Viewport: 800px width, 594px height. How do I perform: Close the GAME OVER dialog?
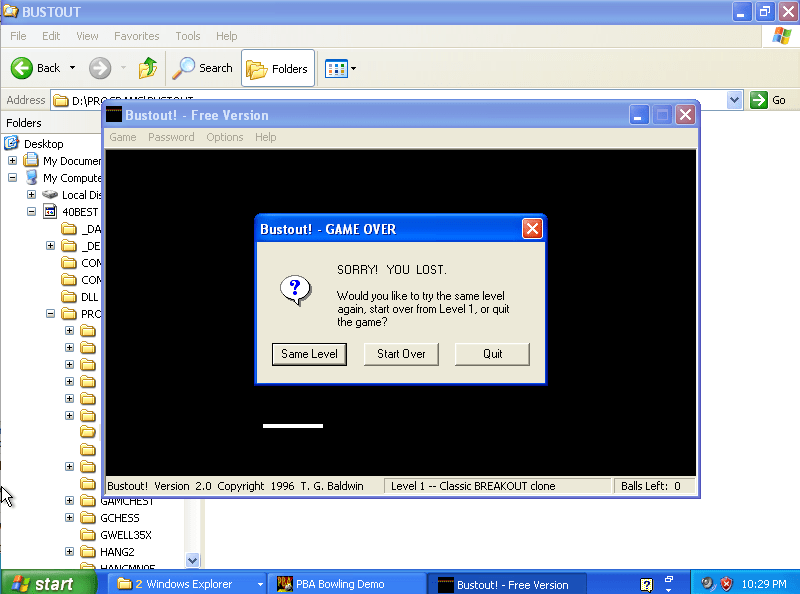tap(532, 229)
